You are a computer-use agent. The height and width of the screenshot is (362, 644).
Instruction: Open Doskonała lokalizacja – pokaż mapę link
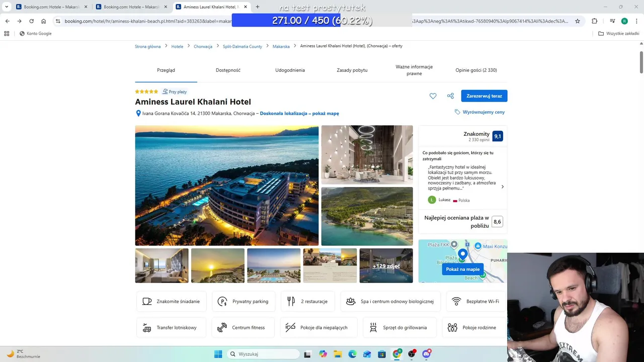click(x=299, y=114)
